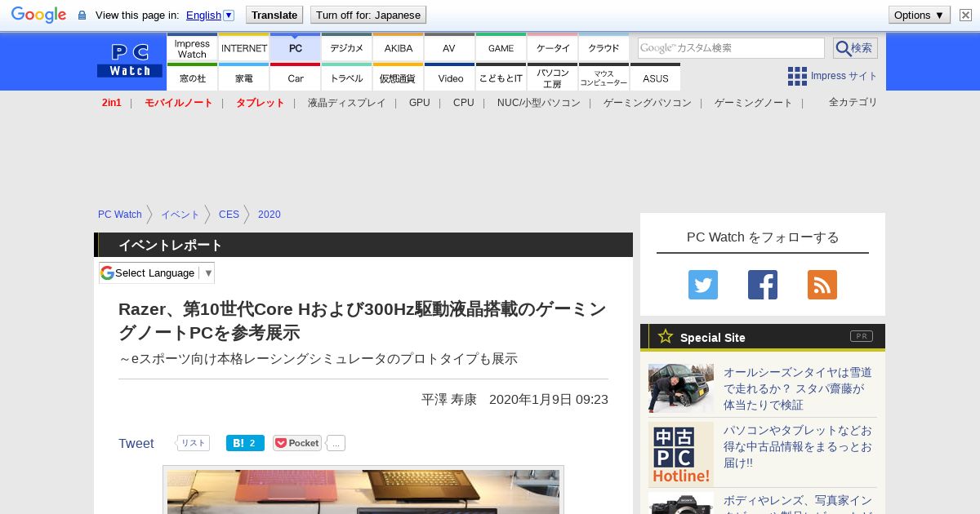This screenshot has width=980, height=514.
Task: Open the RSS feed icon
Action: click(822, 285)
